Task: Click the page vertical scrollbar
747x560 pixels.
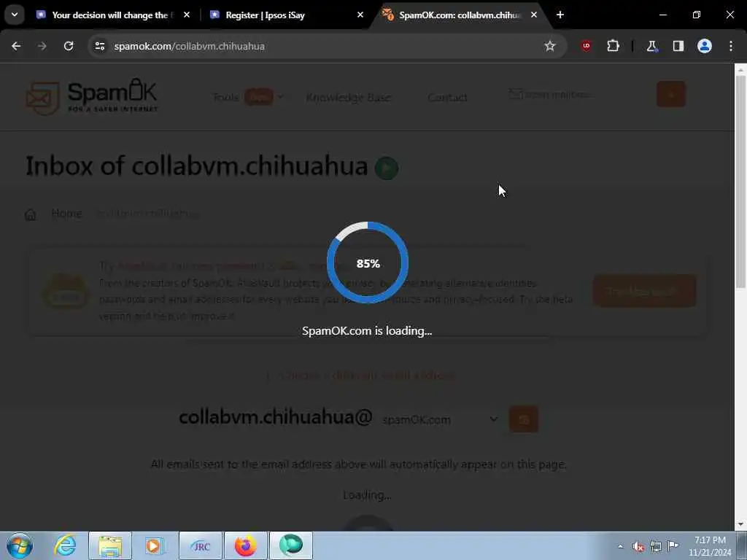Action: 740,181
